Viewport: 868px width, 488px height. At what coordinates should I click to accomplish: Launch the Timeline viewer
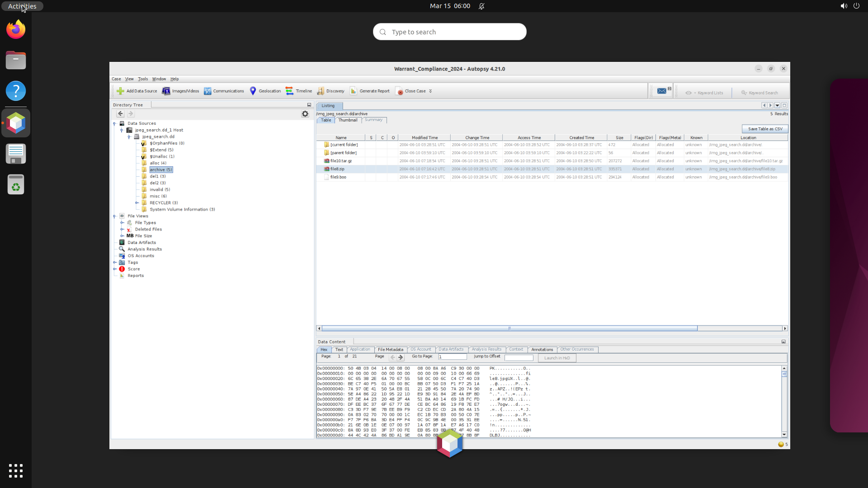click(x=298, y=91)
